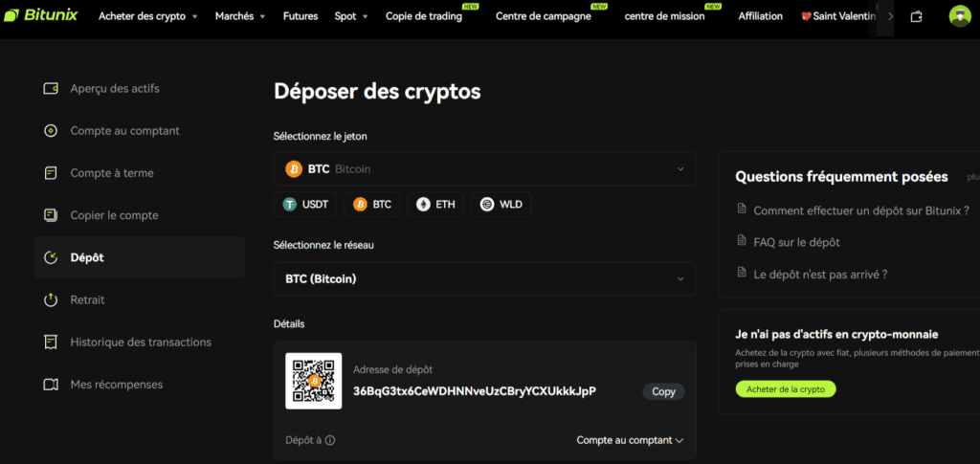
Task: Select the BTC quick token chip
Action: pyautogui.click(x=372, y=204)
